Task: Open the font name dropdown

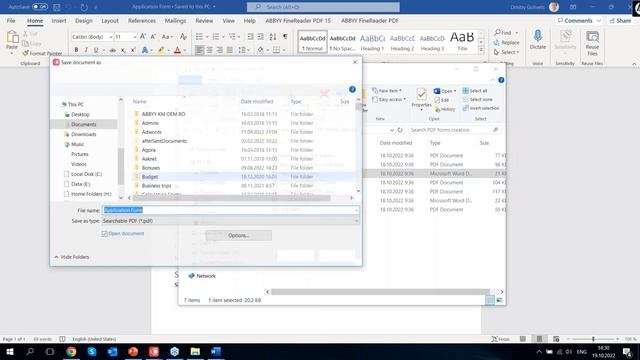Action: tap(111, 37)
